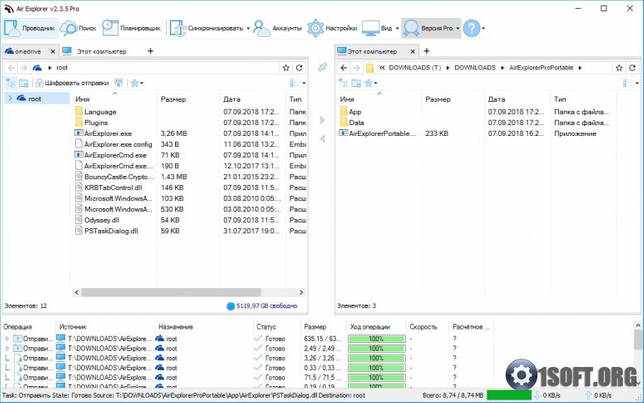Image resolution: width=644 pixels, height=403 pixels.
Task: Close the onedrive tab
Action: [x=53, y=51]
